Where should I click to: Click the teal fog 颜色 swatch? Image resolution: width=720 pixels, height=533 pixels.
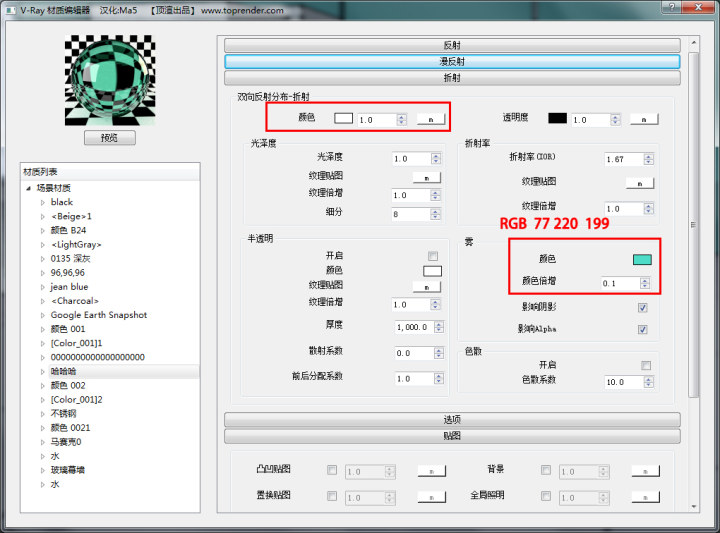pos(642,259)
